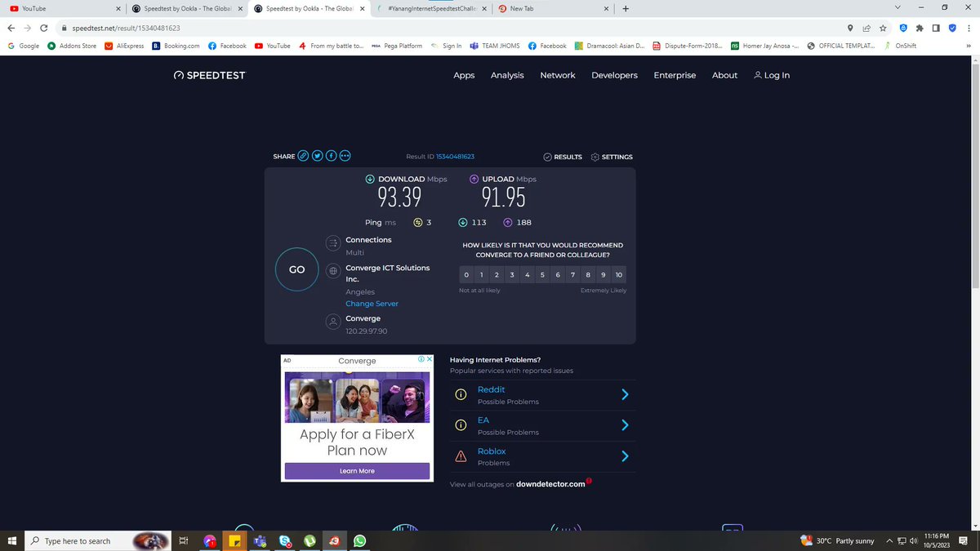This screenshot has width=980, height=551.
Task: Click the user ISP icon beside Converge
Action: 332,322
